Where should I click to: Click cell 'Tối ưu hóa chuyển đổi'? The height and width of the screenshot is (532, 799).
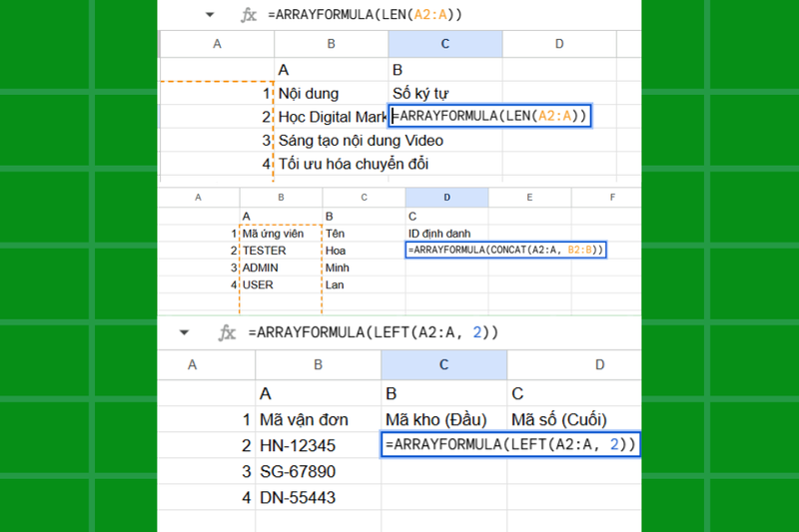click(354, 164)
